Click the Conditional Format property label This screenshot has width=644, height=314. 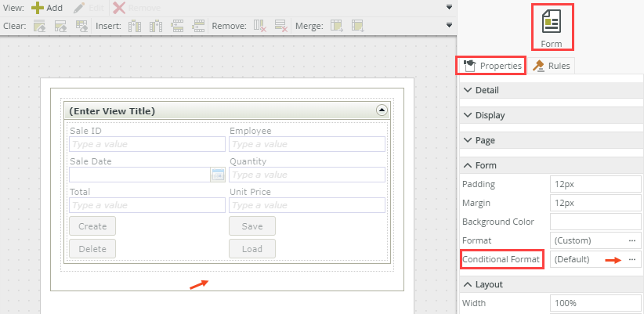point(501,259)
